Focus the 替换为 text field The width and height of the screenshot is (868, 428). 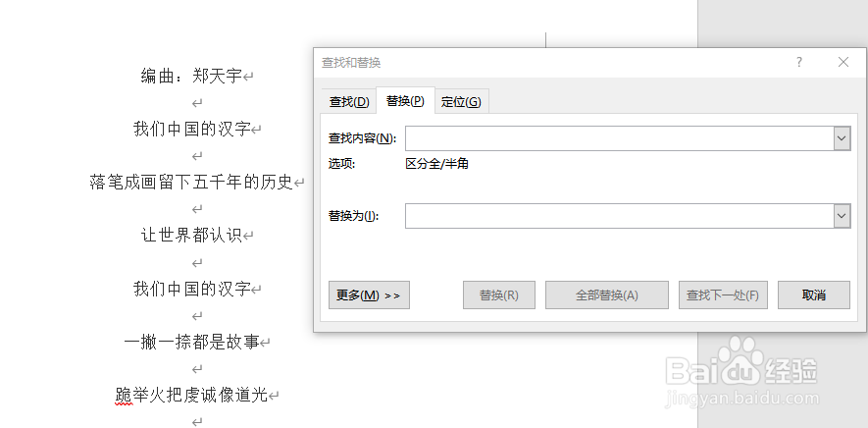coord(620,216)
